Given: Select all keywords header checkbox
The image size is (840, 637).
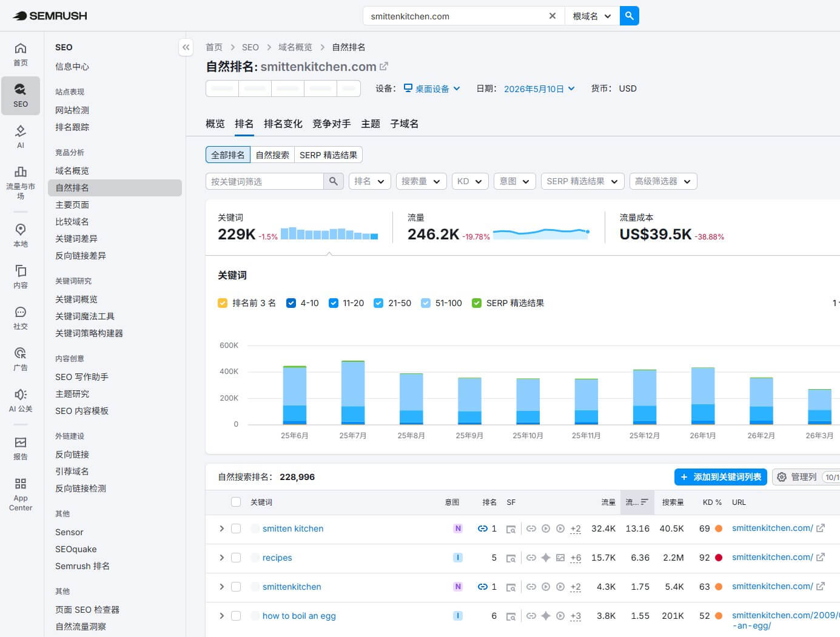Looking at the screenshot, I should coord(236,502).
